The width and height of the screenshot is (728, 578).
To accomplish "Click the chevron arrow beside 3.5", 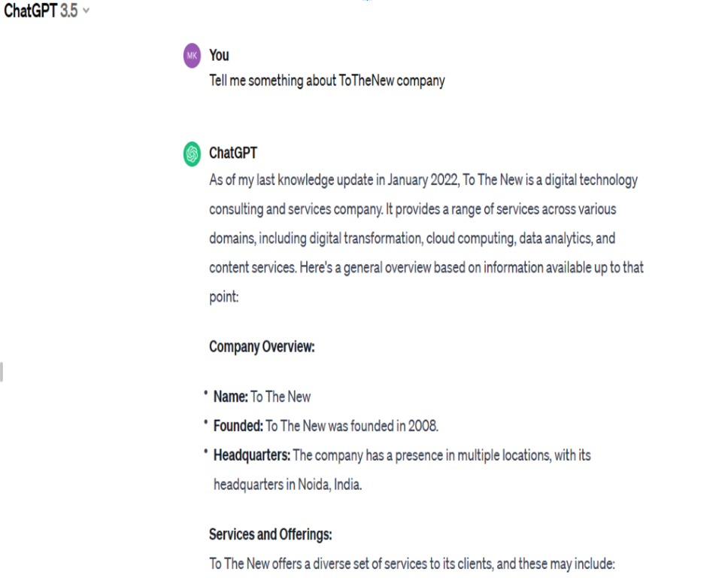I will tap(86, 11).
